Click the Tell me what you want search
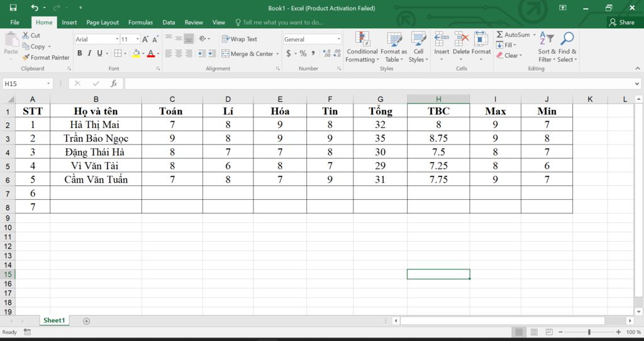644x341 pixels. [x=279, y=22]
